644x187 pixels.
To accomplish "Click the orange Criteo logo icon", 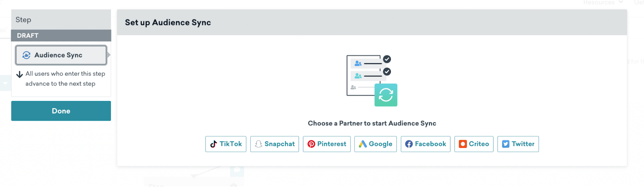I will pyautogui.click(x=462, y=144).
